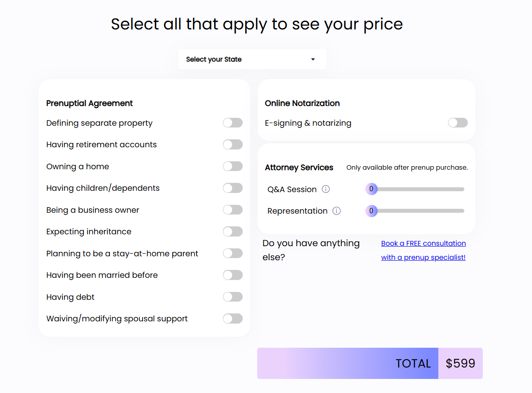Toggle the Having debt switch
The image size is (532, 393).
233,297
